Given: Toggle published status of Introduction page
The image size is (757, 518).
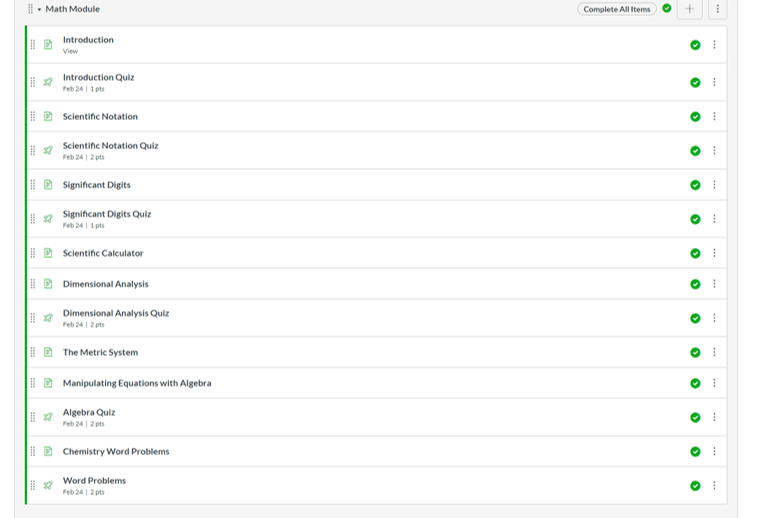Looking at the screenshot, I should [695, 45].
